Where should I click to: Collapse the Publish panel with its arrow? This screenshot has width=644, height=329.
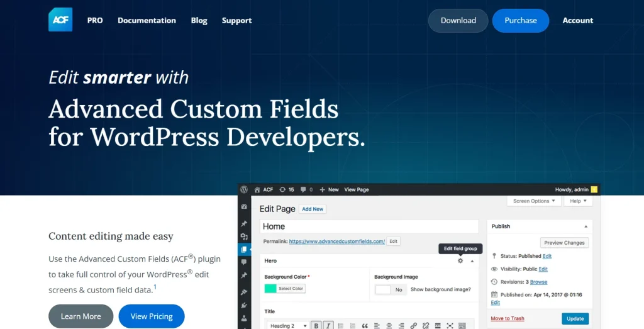pos(586,226)
